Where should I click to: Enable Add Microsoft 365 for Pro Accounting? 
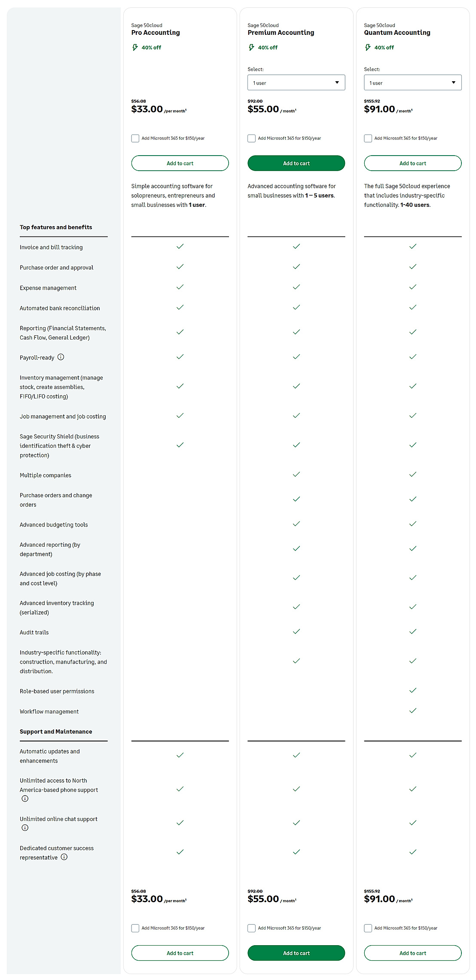pyautogui.click(x=135, y=138)
